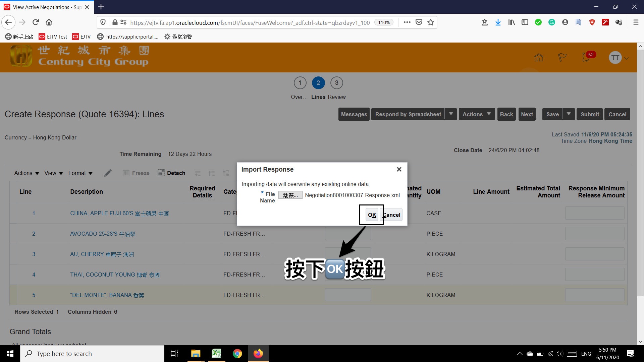Screen dimensions: 644x362
Task: Jump to train step 3 Review
Action: 337,83
